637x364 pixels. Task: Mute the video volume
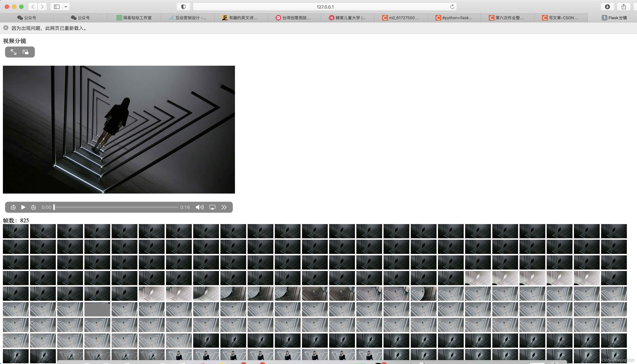tap(199, 207)
